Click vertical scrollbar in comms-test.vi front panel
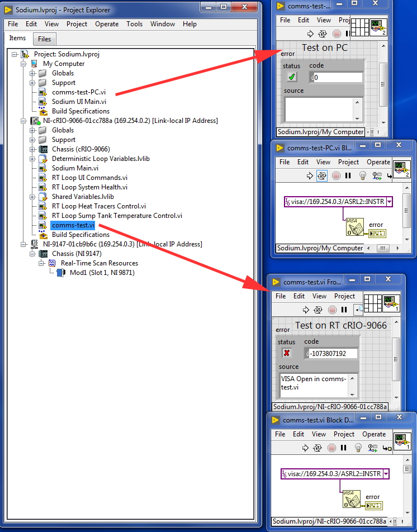 396,360
